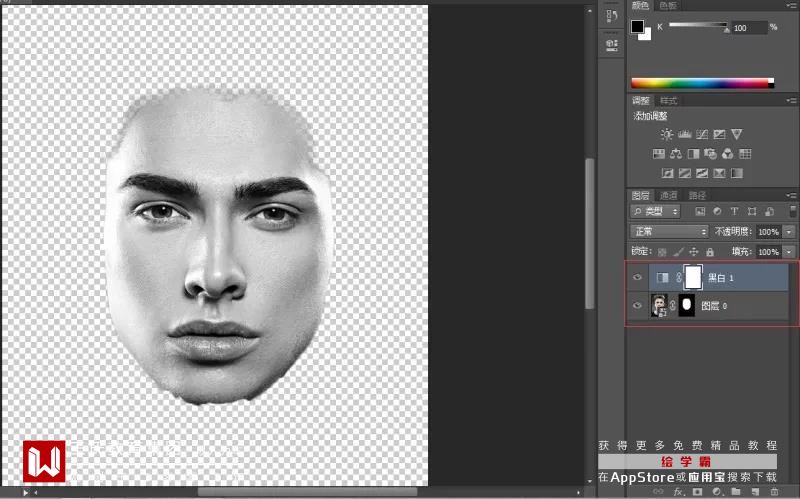Switch to the 路径 Paths tab

coord(697,195)
